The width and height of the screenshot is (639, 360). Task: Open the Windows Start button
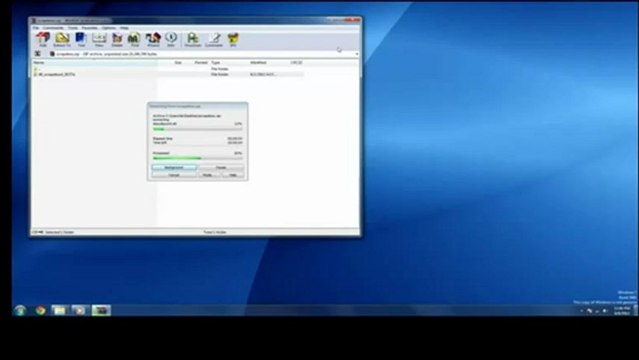tap(20, 310)
